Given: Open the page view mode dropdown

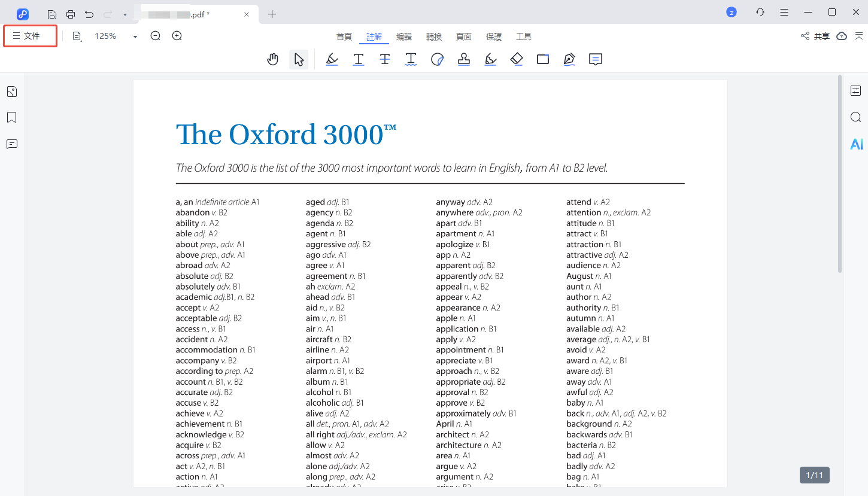Looking at the screenshot, I should pyautogui.click(x=77, y=36).
